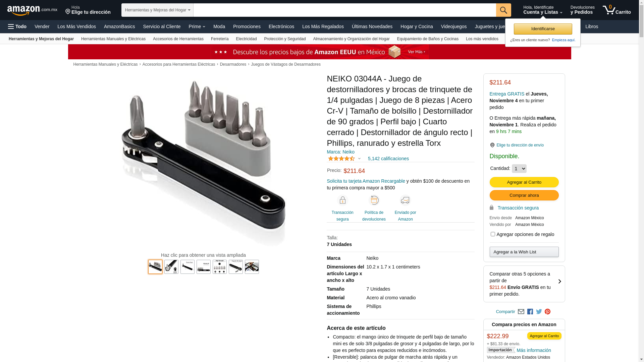
Task: Select the Electricidad category tab
Action: [246, 39]
